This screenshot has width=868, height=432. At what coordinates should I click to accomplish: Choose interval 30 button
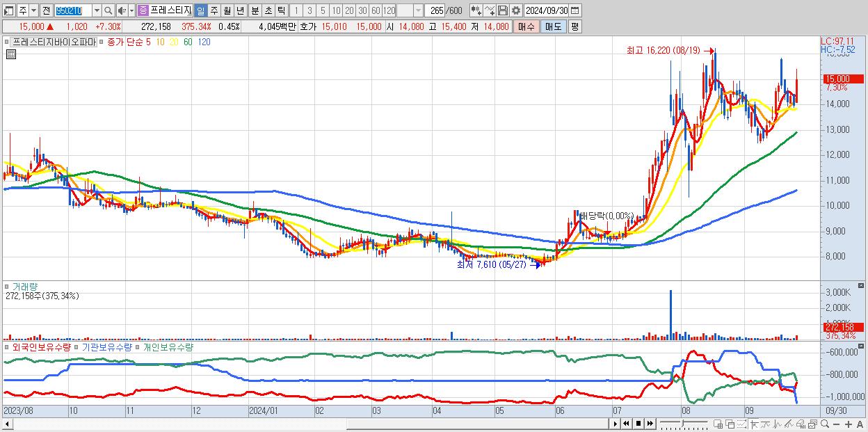pos(362,10)
